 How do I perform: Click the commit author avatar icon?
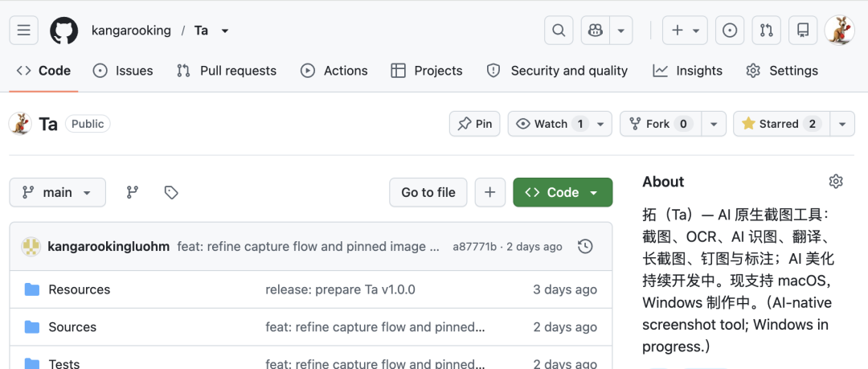pyautogui.click(x=31, y=247)
